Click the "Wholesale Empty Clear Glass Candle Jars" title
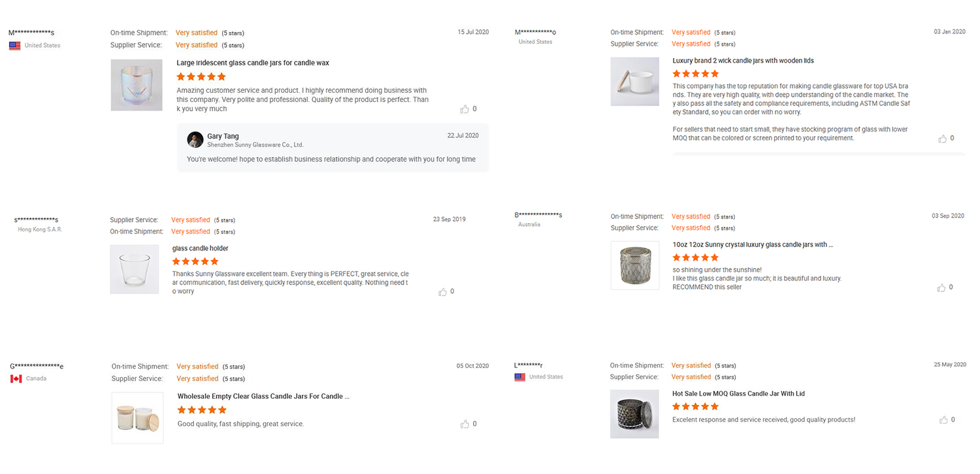980x474 pixels. coord(263,396)
